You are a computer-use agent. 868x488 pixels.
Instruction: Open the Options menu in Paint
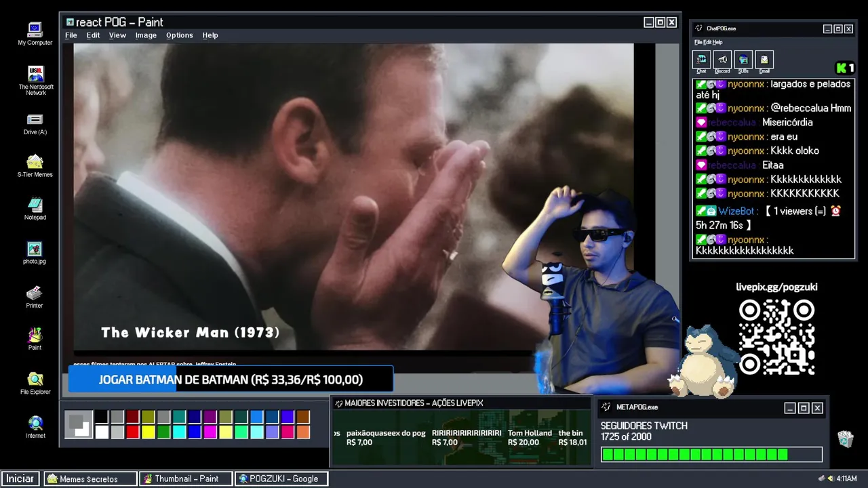pyautogui.click(x=180, y=35)
